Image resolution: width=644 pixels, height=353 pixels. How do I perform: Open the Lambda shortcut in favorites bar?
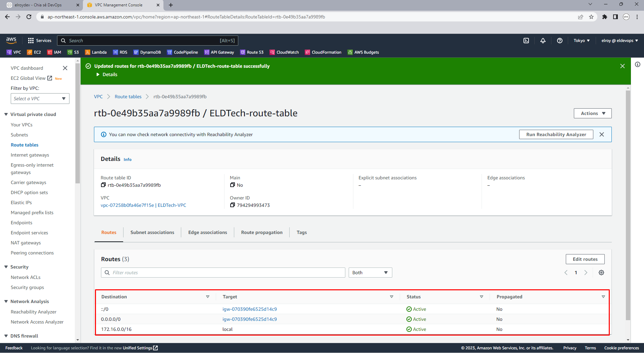pos(96,52)
